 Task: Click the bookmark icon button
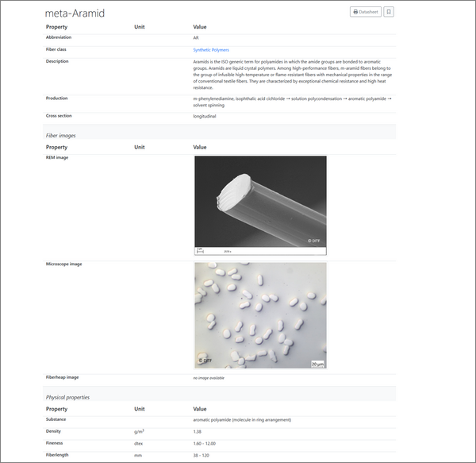(389, 12)
